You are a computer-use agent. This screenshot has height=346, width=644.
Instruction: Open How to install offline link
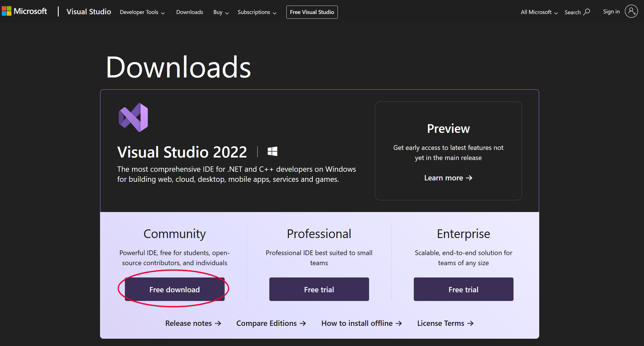pyautogui.click(x=362, y=323)
